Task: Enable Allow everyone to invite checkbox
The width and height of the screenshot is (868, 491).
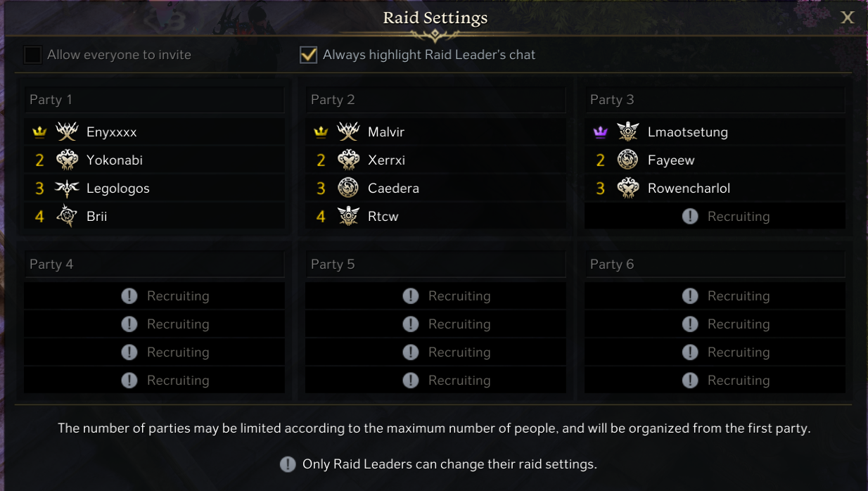Action: [32, 55]
